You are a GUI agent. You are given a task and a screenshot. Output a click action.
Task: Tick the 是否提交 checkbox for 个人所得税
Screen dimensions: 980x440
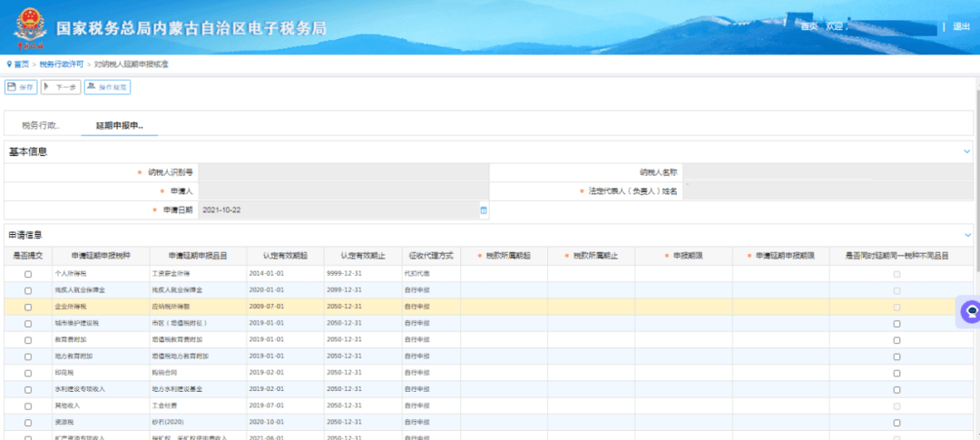click(28, 274)
